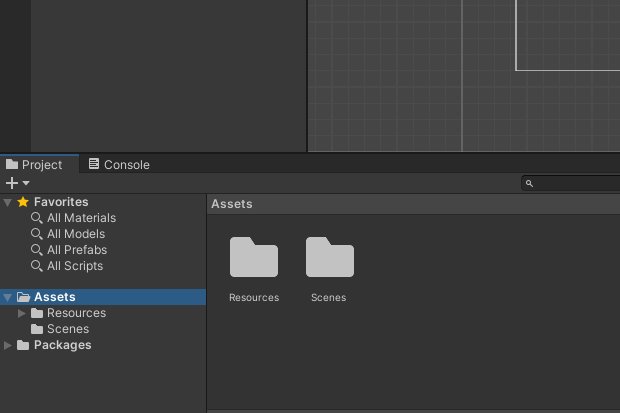
Task: Select Scenes folder in the tree
Action: (x=67, y=329)
